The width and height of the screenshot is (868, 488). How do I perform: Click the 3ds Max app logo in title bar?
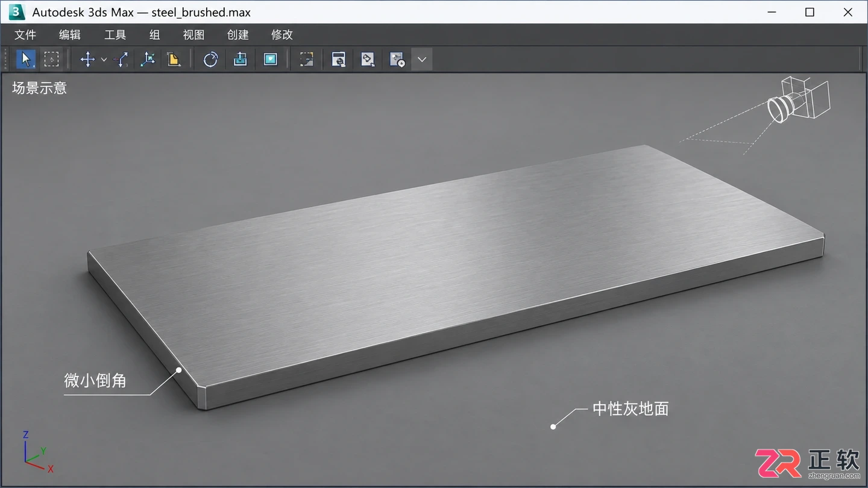click(x=16, y=12)
